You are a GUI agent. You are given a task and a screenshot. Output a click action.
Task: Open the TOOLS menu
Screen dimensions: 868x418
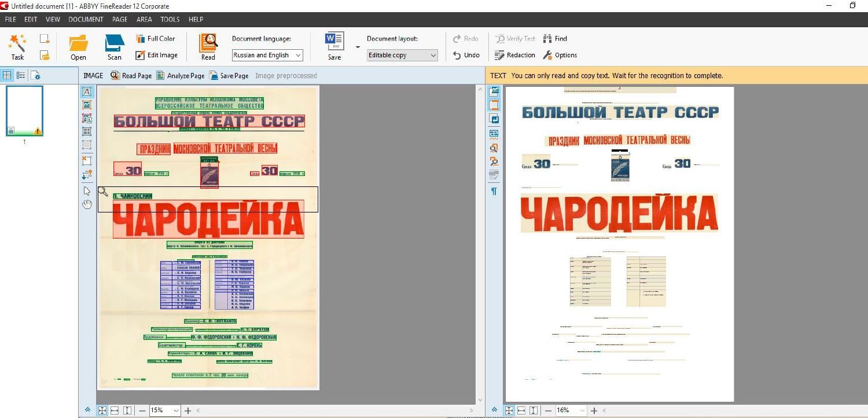tap(170, 19)
